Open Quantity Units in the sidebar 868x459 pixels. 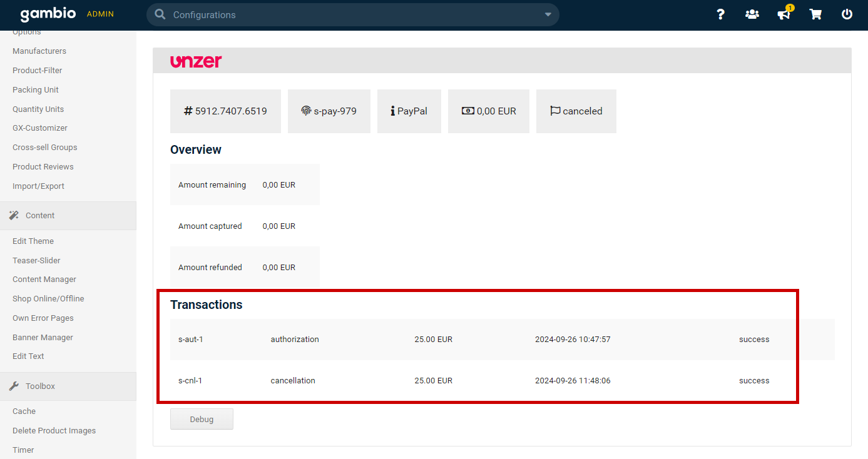click(38, 109)
